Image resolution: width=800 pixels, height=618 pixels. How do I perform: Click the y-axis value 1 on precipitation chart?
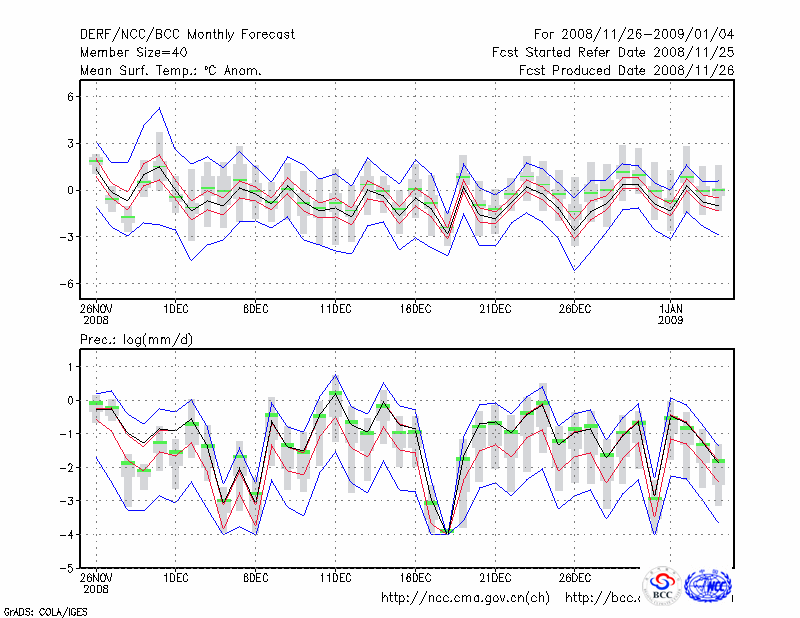[x=71, y=367]
